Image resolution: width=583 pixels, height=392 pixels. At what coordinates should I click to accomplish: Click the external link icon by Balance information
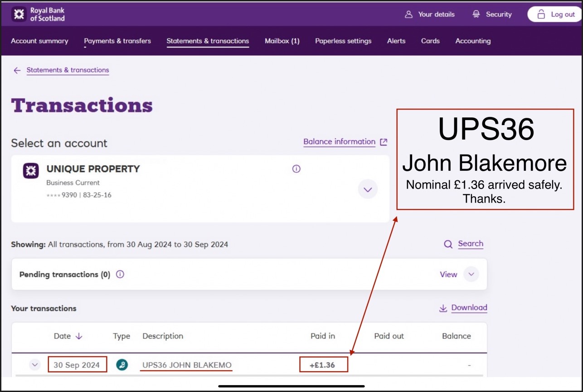click(x=384, y=142)
